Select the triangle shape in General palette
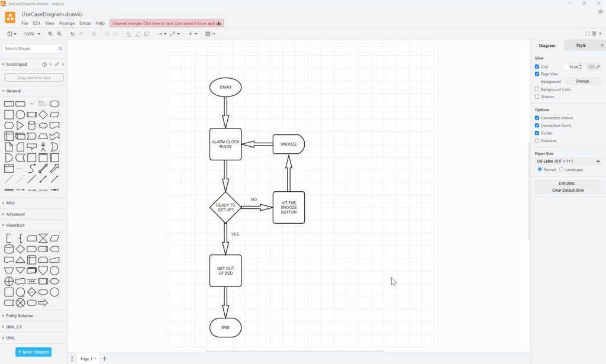 coord(20,125)
